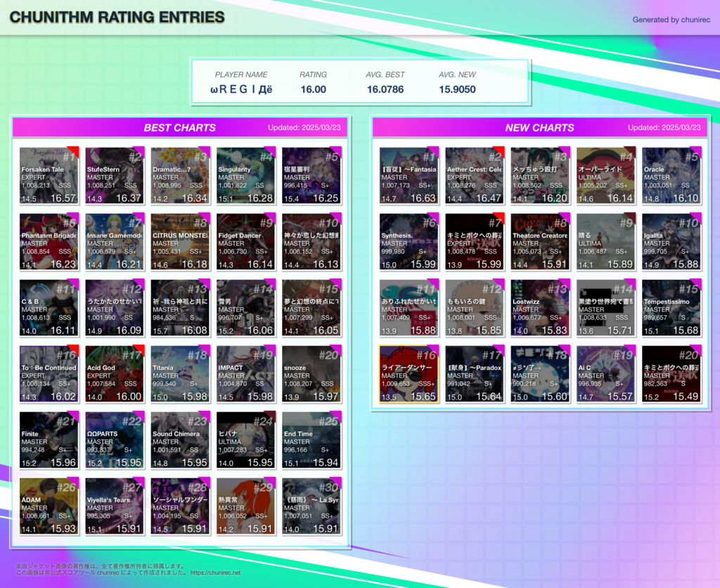
Task: Select the Oracle song jacket
Action: pyautogui.click(x=671, y=176)
